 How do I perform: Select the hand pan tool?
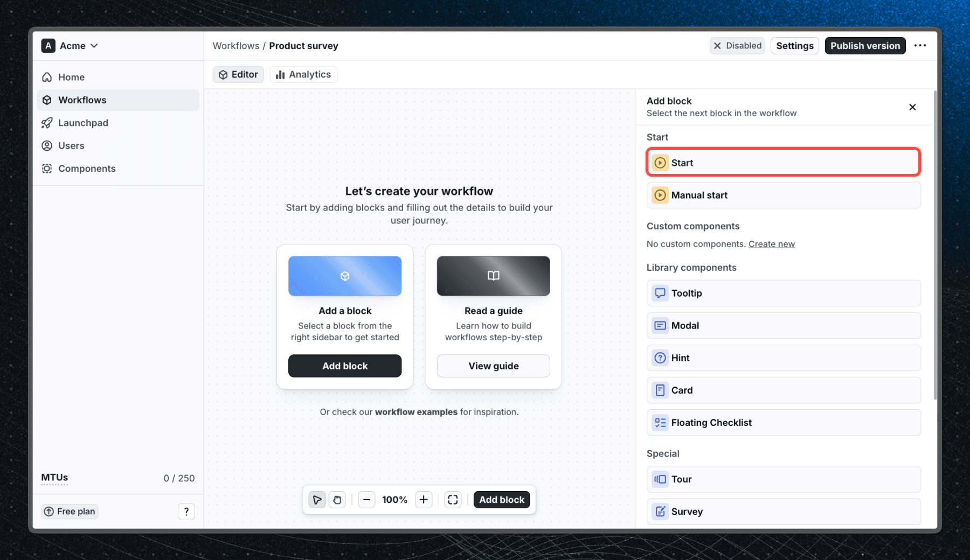337,499
